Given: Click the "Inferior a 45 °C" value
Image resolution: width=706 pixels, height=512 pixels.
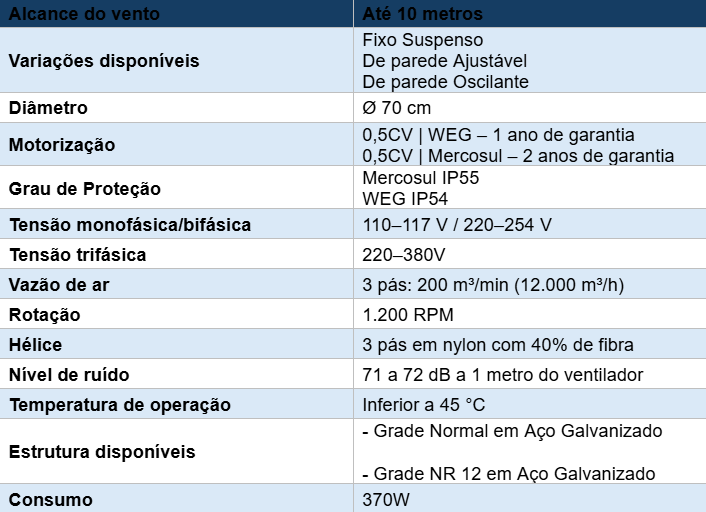Looking at the screenshot, I should pyautogui.click(x=424, y=405).
